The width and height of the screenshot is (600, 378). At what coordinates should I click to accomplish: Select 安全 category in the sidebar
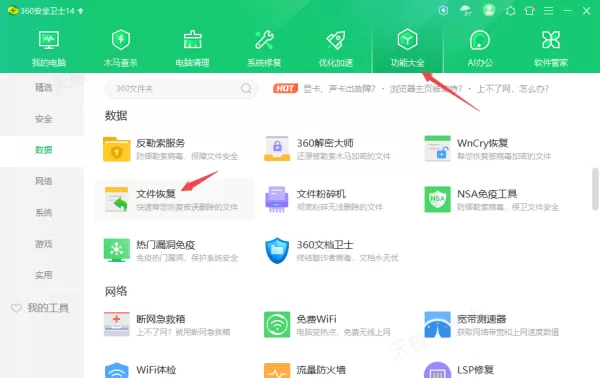[43, 119]
